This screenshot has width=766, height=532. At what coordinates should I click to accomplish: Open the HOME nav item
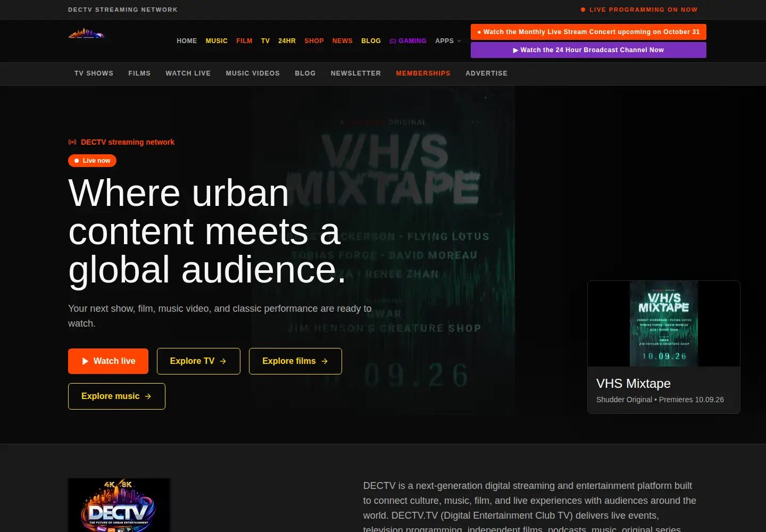187,41
